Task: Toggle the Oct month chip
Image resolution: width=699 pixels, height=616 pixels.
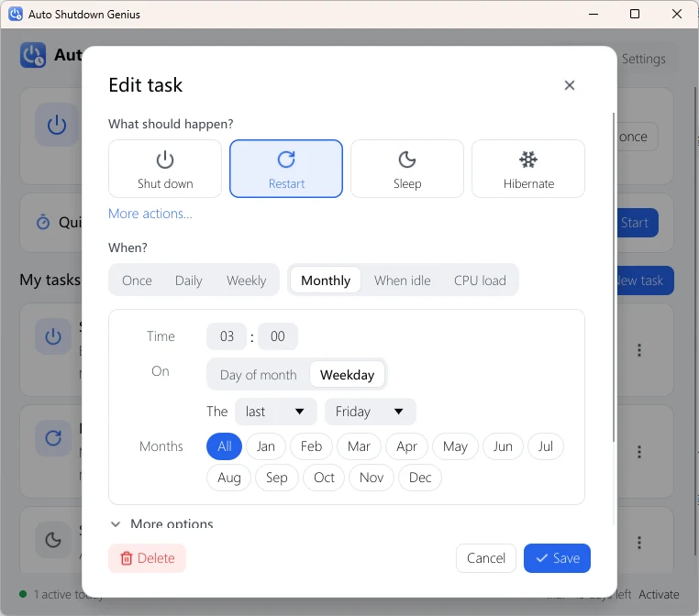Action: (x=324, y=478)
